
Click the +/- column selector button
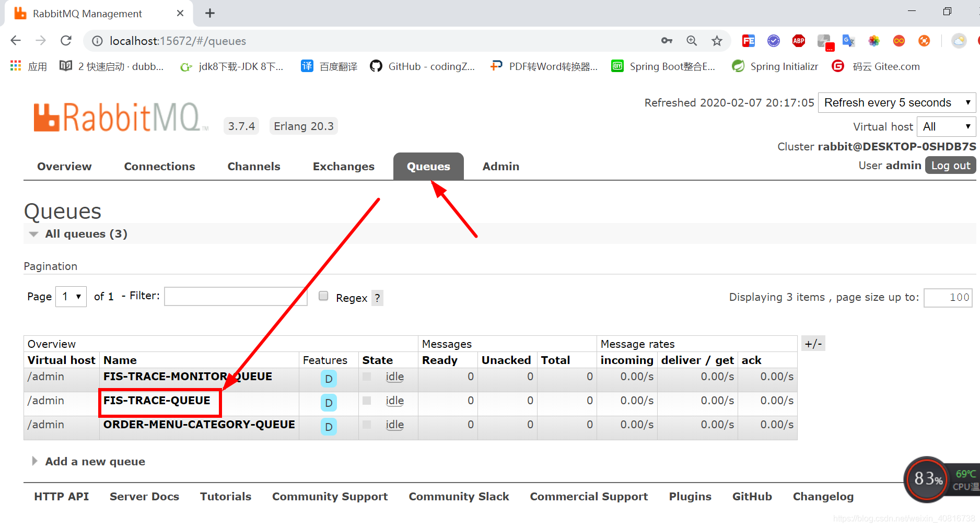[813, 344]
